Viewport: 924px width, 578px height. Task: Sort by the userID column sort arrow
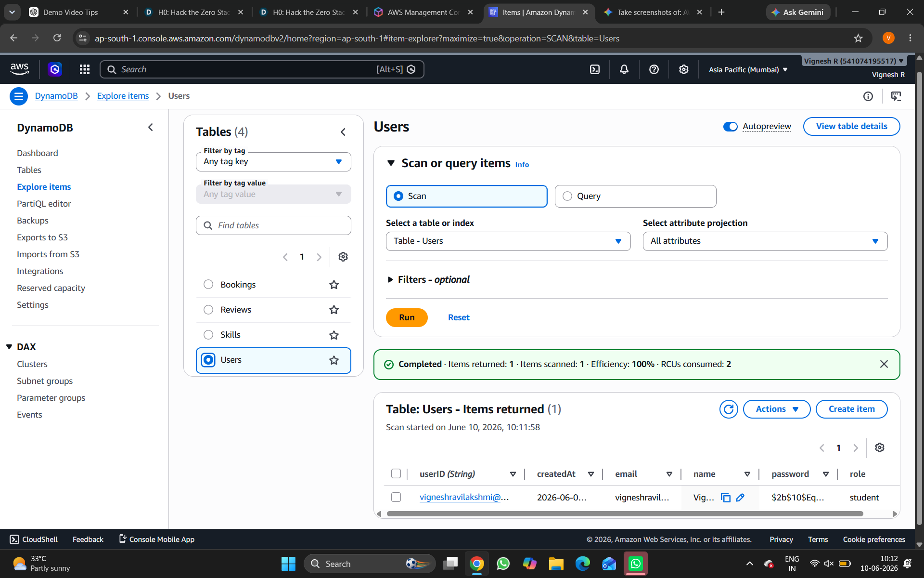point(513,474)
